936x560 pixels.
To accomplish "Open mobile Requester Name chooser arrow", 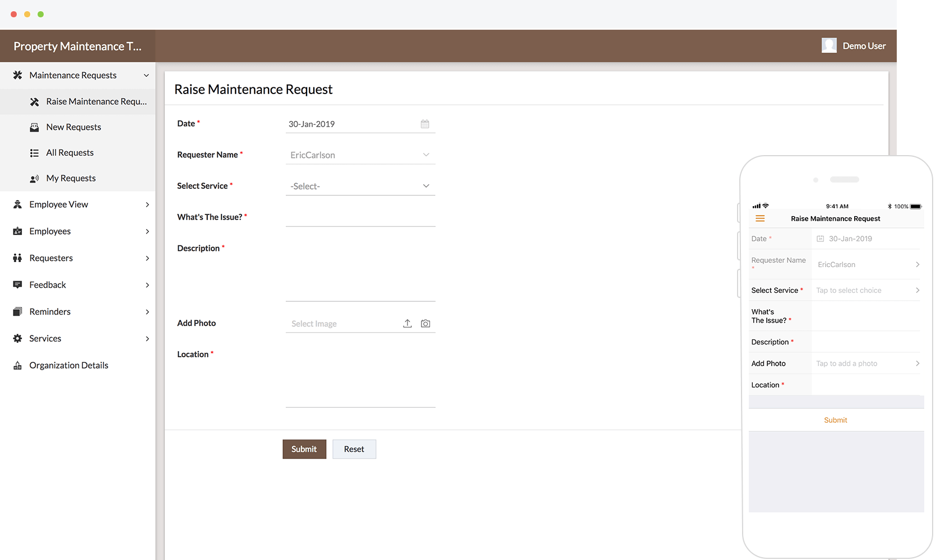I will click(x=918, y=264).
